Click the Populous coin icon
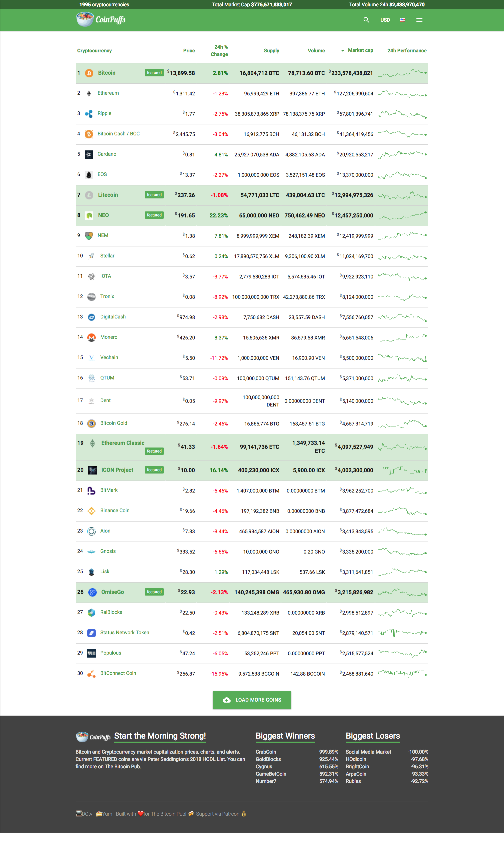This screenshot has width=504, height=848. point(91,653)
